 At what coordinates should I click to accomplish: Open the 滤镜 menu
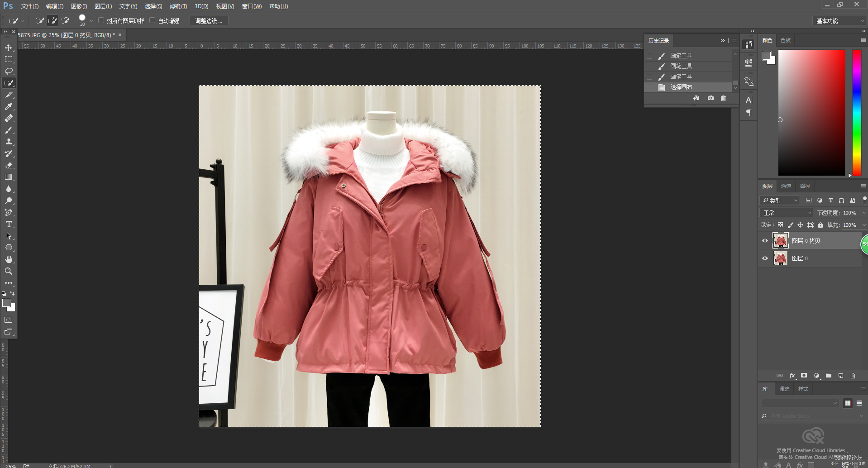(178, 6)
